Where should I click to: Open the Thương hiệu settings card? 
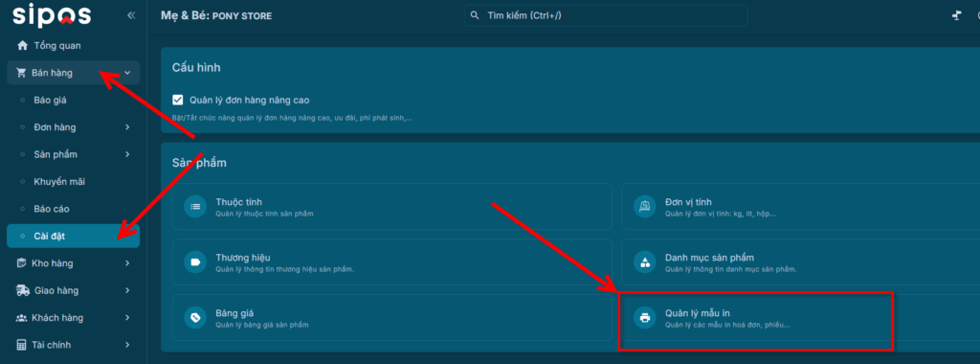click(392, 262)
